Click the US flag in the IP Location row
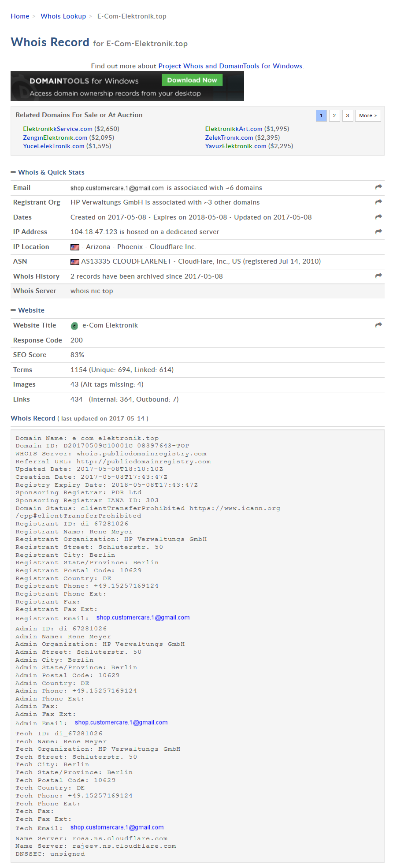The image size is (393, 868). [75, 247]
